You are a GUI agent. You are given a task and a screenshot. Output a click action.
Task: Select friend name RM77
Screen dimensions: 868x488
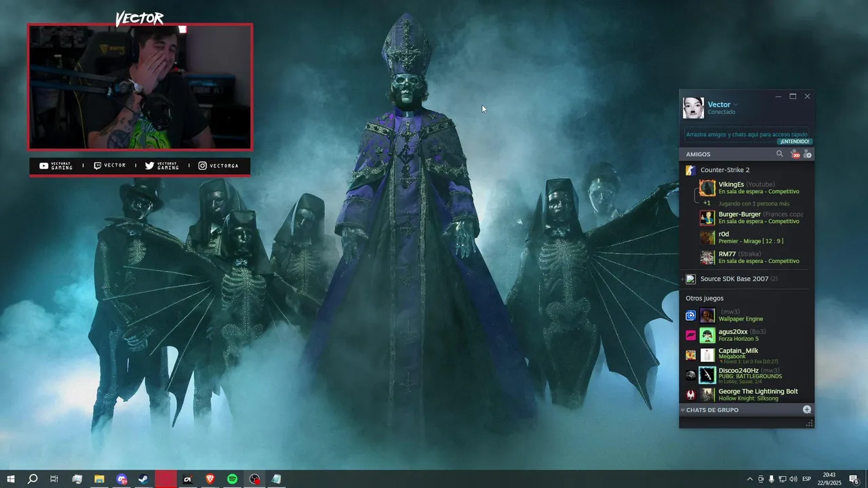[x=727, y=254]
